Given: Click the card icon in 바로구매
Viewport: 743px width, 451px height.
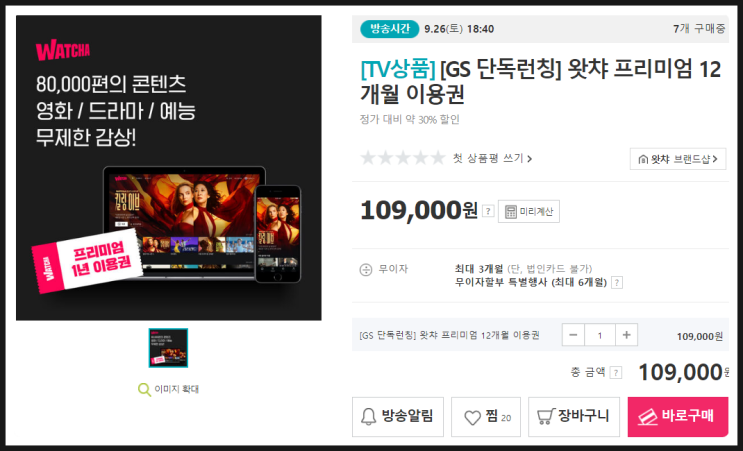Looking at the screenshot, I should 647,417.
